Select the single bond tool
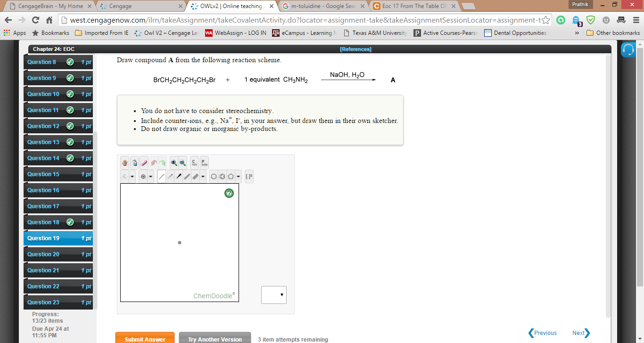 tap(162, 177)
